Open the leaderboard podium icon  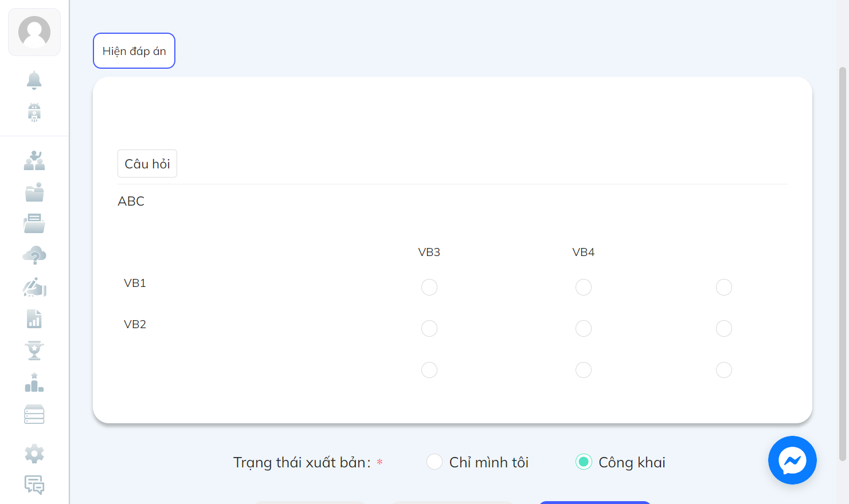pos(34,382)
